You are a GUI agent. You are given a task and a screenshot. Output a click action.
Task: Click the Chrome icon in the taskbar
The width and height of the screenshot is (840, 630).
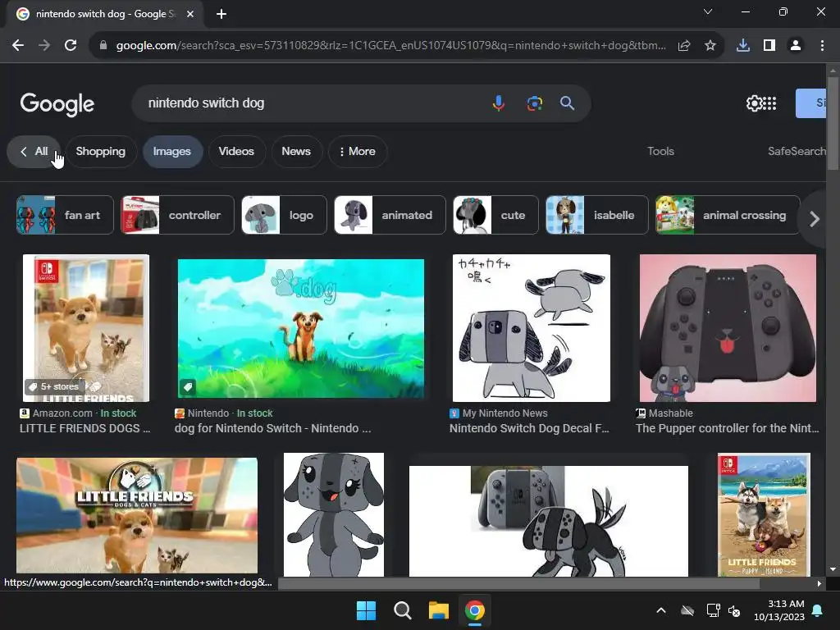475,610
